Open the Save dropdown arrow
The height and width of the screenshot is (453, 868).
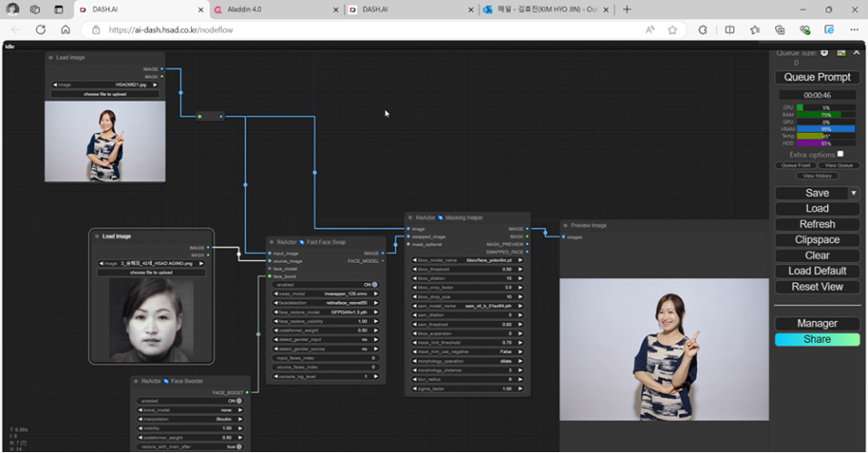pyautogui.click(x=853, y=193)
